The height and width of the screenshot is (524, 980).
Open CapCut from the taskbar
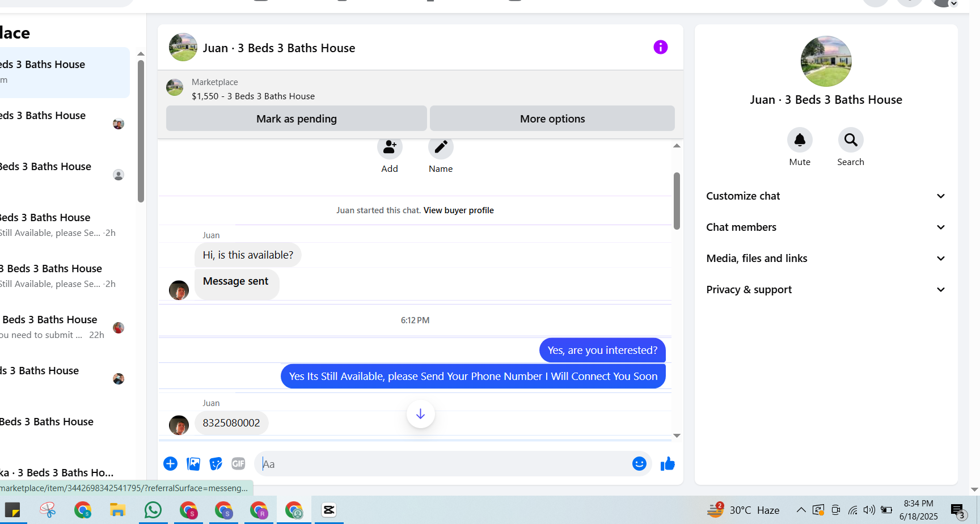329,510
